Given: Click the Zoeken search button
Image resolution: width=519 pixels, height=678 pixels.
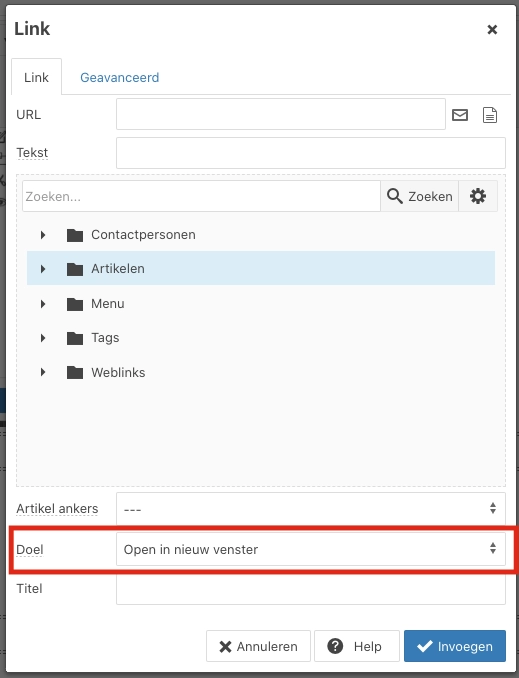Looking at the screenshot, I should [420, 196].
